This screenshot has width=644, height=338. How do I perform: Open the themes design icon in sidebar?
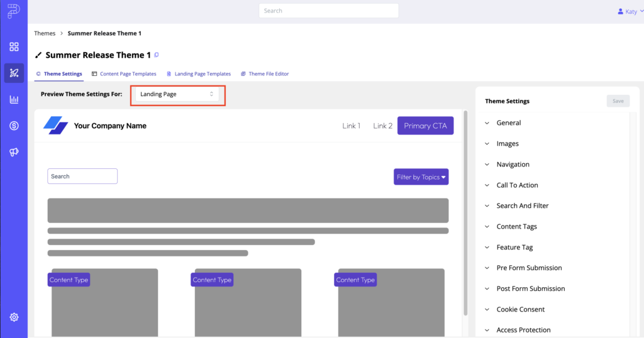click(14, 73)
